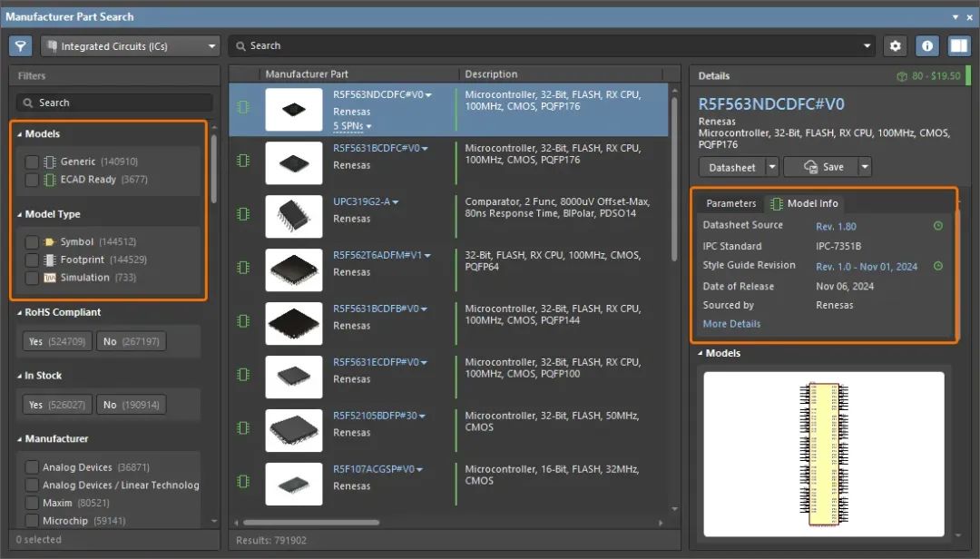Open the panel options menu arrow in the title bar
This screenshot has height=559, width=980.
point(955,17)
